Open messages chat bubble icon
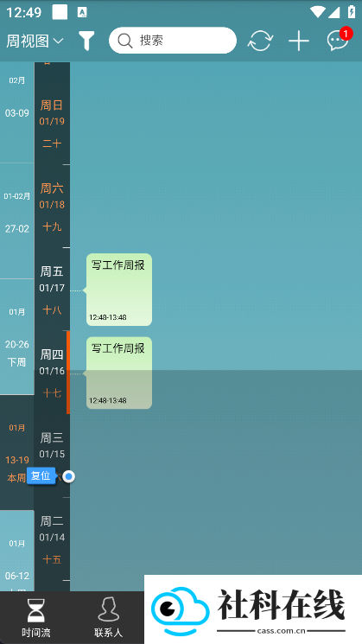362x644 pixels. coord(338,41)
